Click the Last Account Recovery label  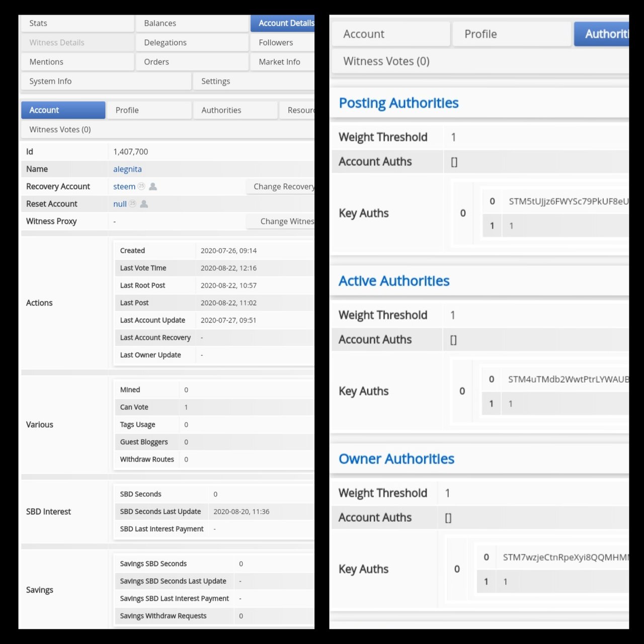pos(155,338)
